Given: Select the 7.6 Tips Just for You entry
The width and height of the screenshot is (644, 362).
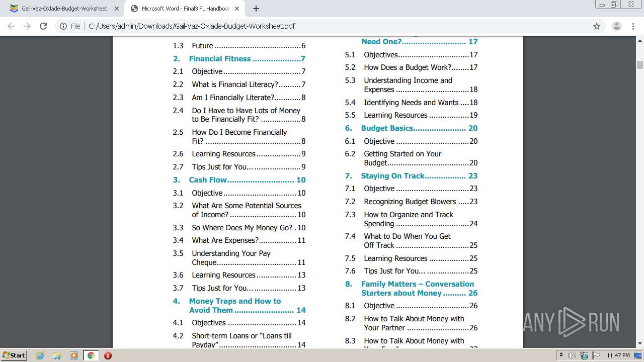Looking at the screenshot, I should tap(411, 271).
